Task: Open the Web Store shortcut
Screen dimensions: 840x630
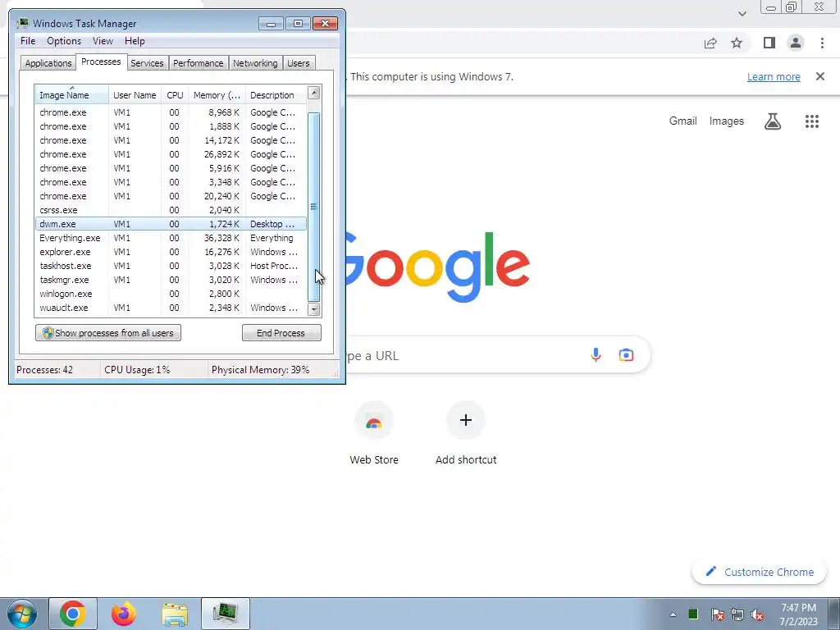Action: (374, 434)
